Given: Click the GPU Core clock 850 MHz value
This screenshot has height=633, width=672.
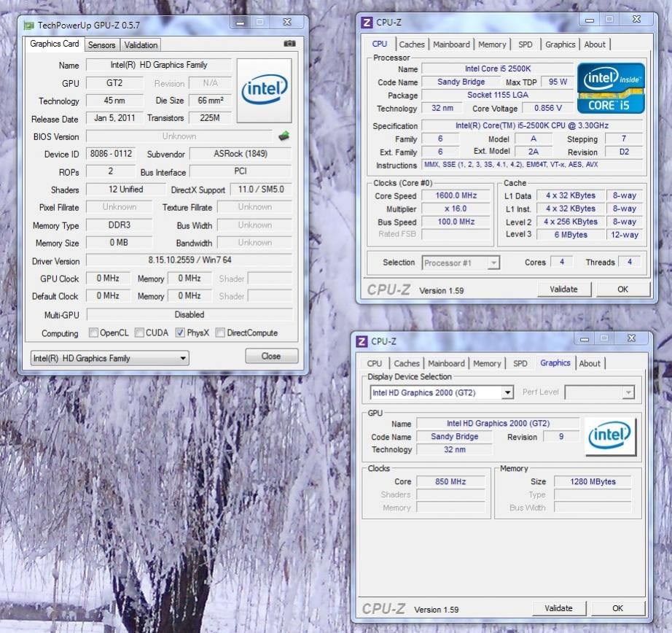Looking at the screenshot, I should click(450, 481).
